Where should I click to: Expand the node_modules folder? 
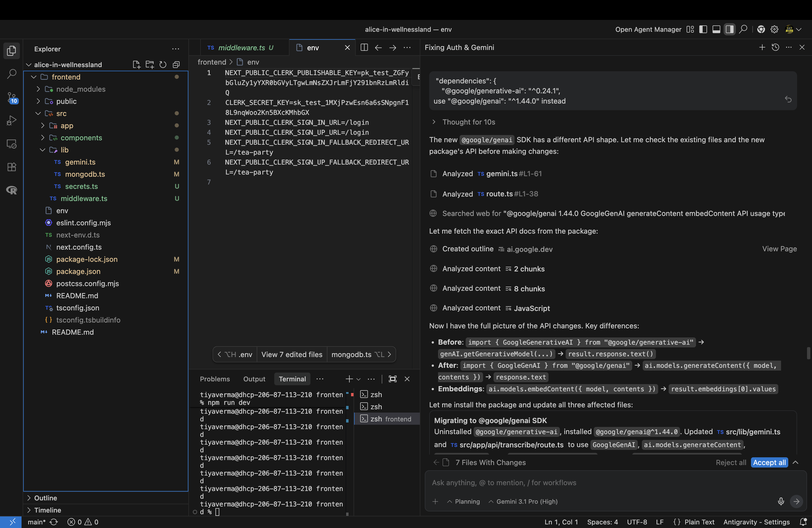point(81,89)
